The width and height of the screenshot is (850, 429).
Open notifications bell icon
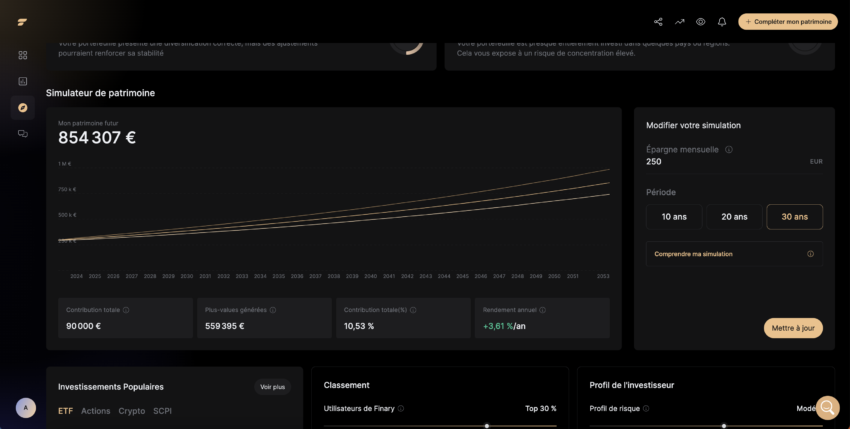pos(722,22)
